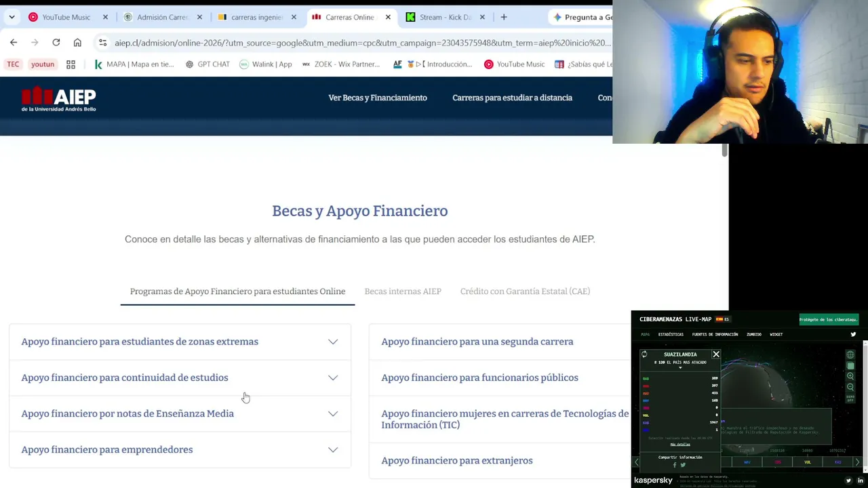Open Ver Becas y Financiamiento menu
Image resolution: width=868 pixels, height=488 pixels.
point(378,98)
